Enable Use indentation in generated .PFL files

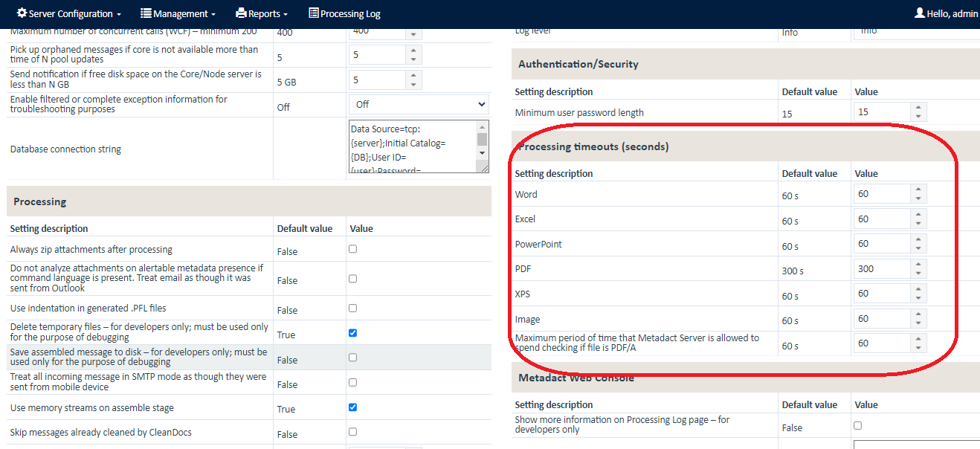[x=353, y=308]
